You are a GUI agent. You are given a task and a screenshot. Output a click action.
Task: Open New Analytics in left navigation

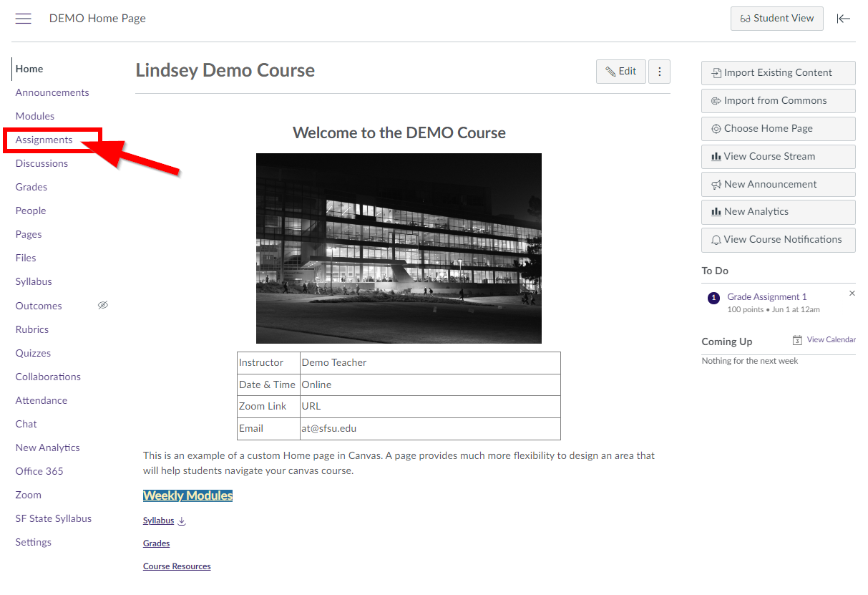(48, 448)
